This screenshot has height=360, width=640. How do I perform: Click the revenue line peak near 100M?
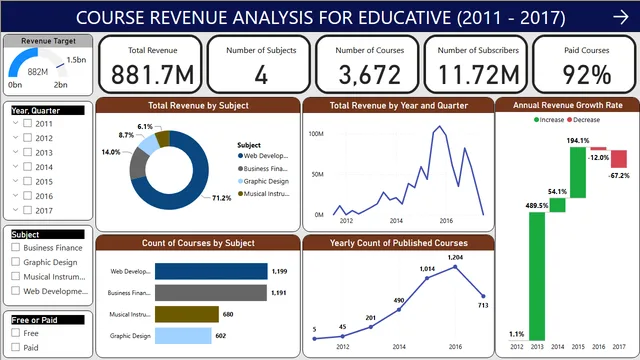440,126
